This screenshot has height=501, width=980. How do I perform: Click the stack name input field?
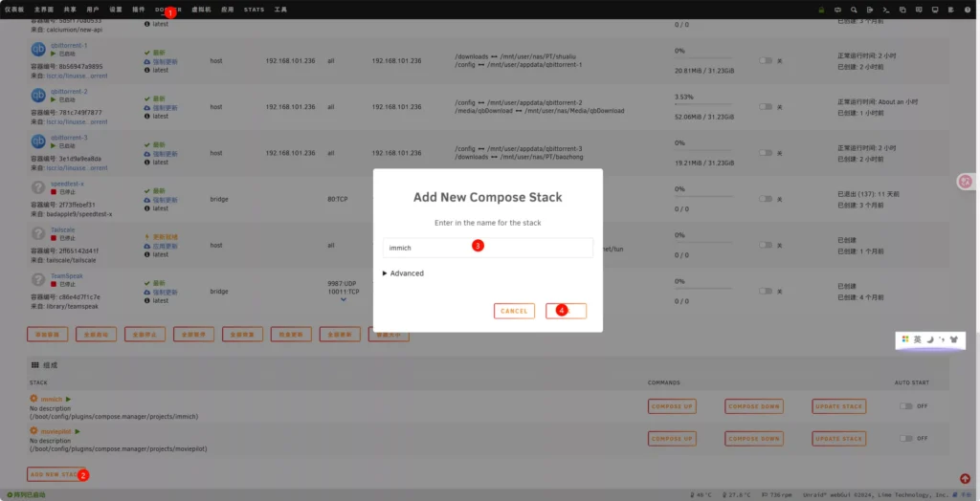[x=487, y=248]
